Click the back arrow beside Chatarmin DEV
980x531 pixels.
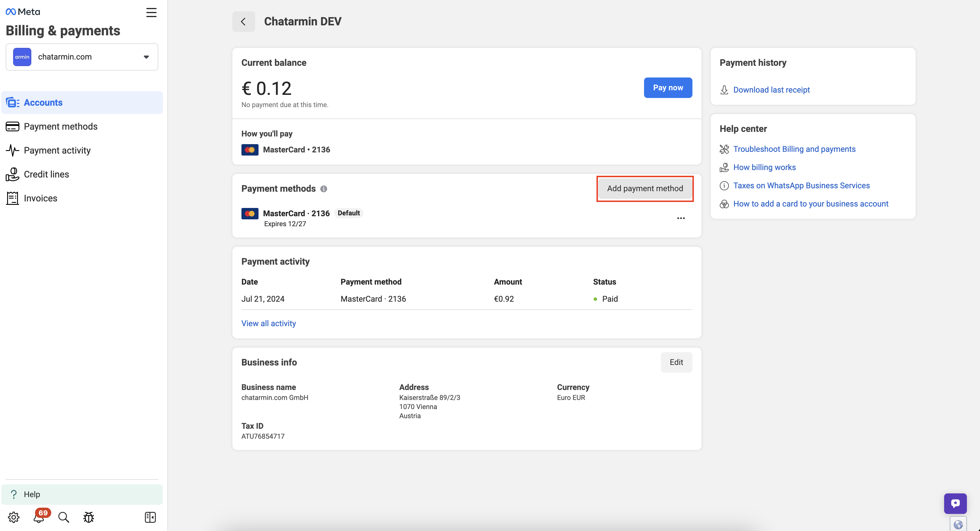click(243, 22)
